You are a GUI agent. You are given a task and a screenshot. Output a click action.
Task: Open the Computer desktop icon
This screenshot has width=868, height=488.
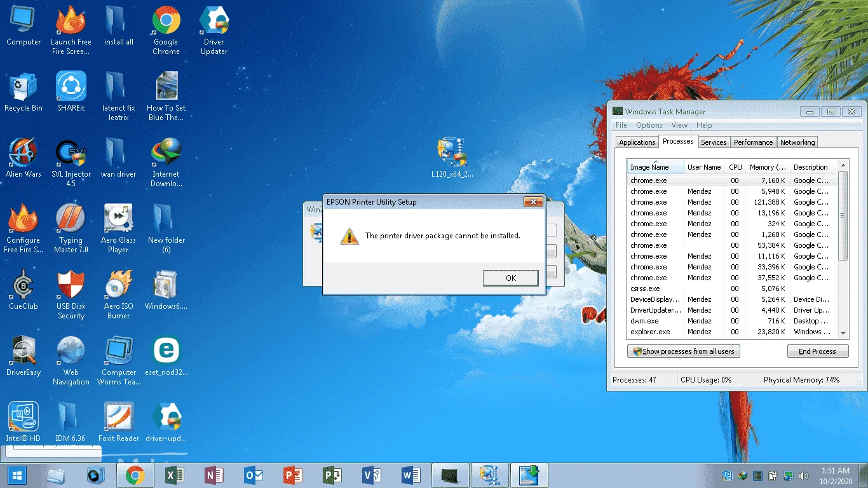(24, 25)
